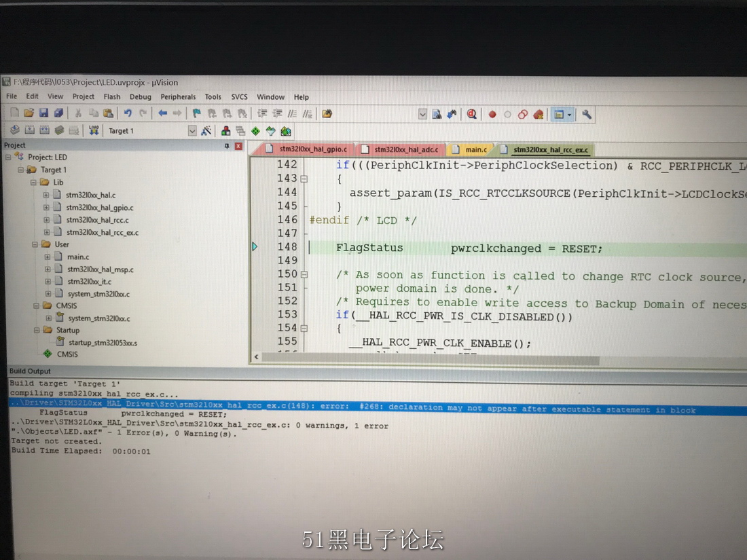Select stm32l0xx_hal_rcc.c in the project tree
The width and height of the screenshot is (747, 560).
pyautogui.click(x=97, y=220)
